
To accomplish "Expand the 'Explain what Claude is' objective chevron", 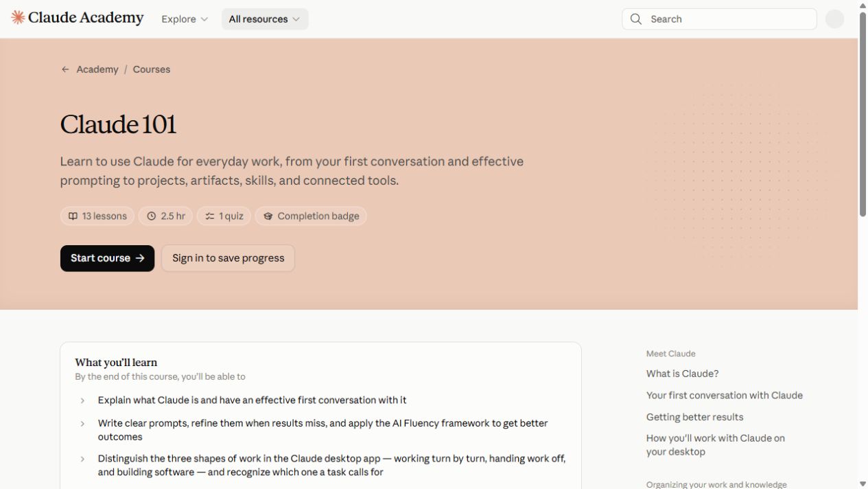I will [82, 400].
